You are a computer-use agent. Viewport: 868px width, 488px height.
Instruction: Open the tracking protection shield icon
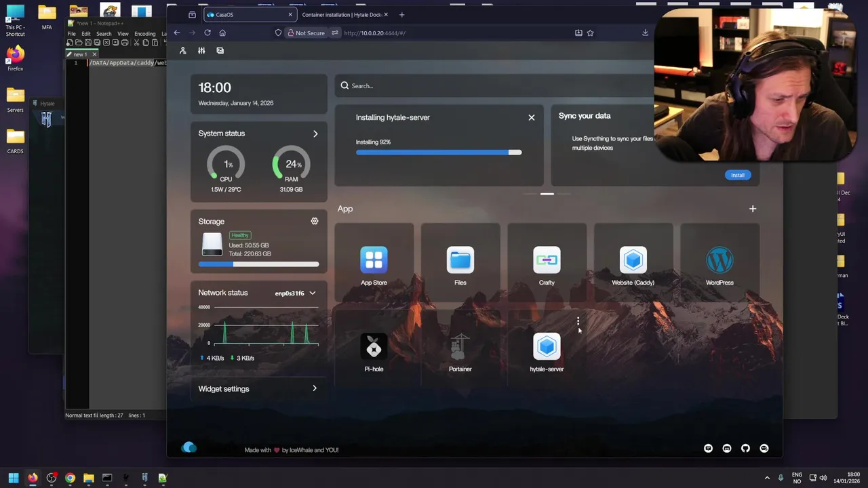[278, 33]
